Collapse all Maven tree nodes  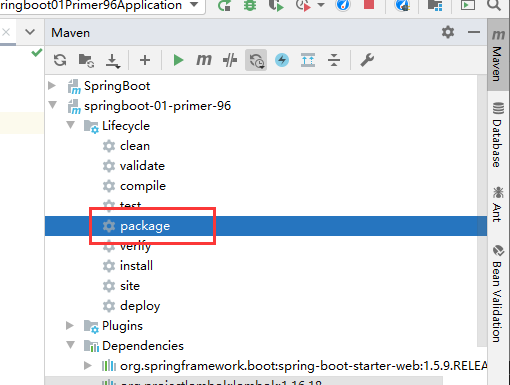(334, 60)
